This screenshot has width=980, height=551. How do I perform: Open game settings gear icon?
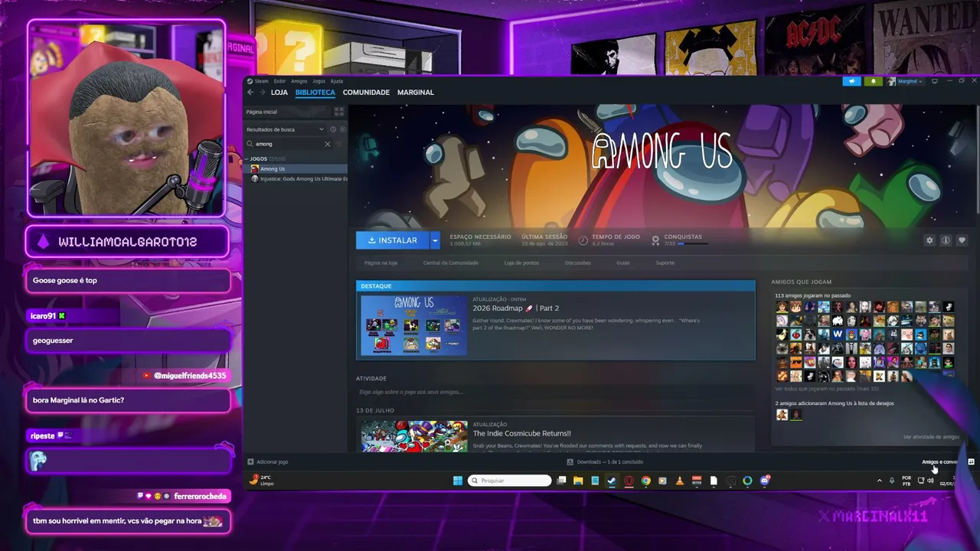point(929,240)
